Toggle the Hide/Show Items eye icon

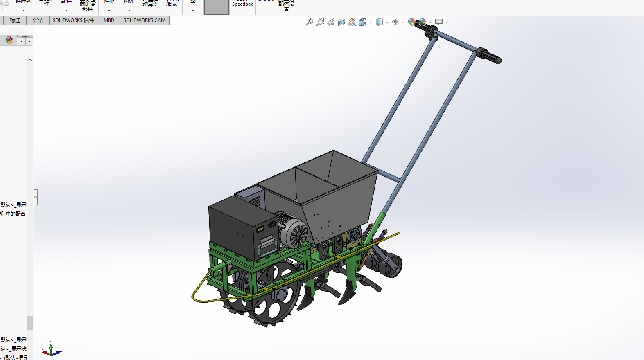point(395,22)
